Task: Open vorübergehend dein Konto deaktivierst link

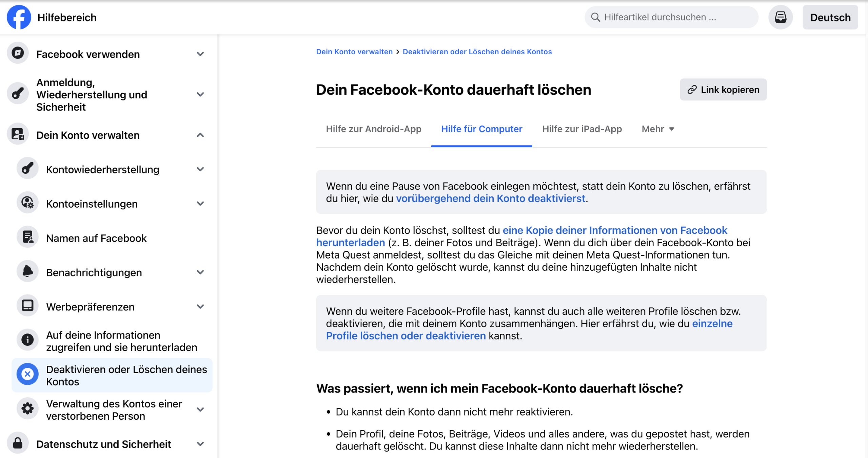Action: tap(491, 198)
